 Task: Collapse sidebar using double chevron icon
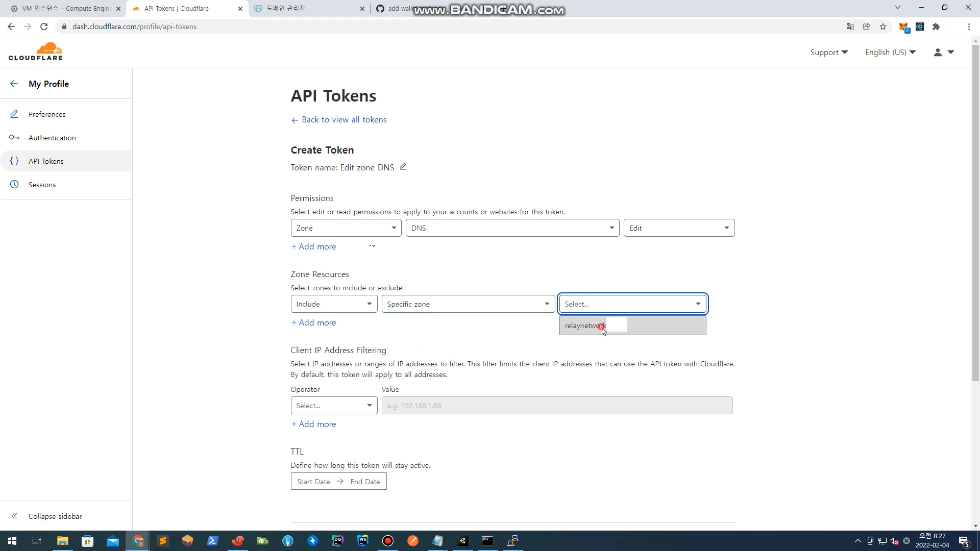coord(14,516)
